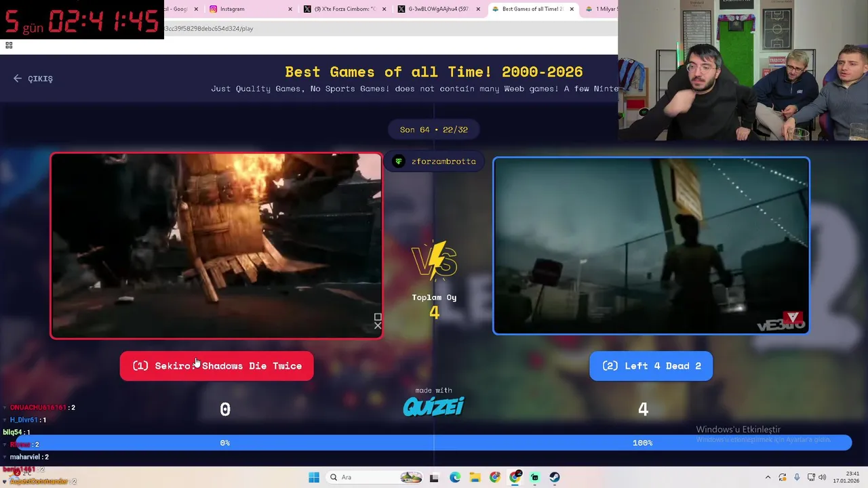Open the first Chrome icon on taskbar
The width and height of the screenshot is (868, 488).
(495, 477)
